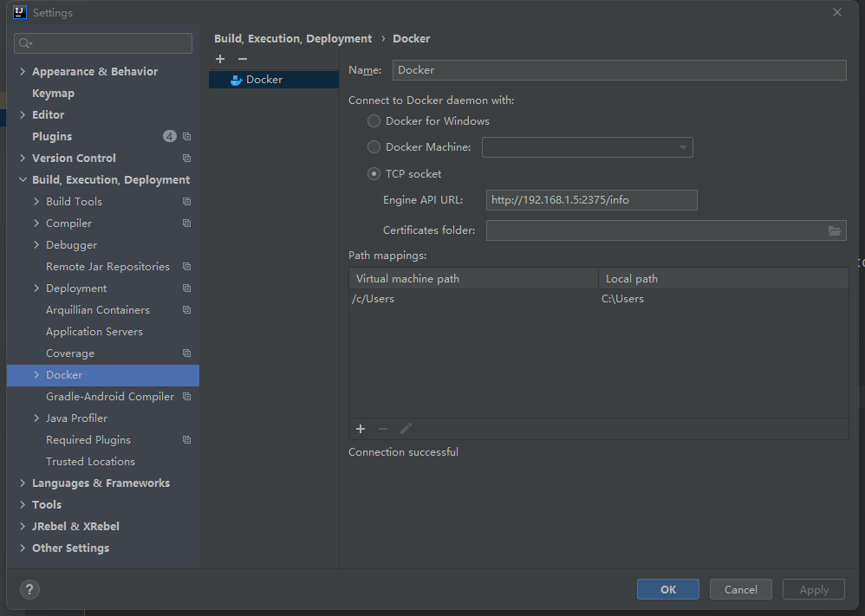This screenshot has height=616, width=865.
Task: Click the project-level icon beside Required Plugins
Action: [186, 439]
